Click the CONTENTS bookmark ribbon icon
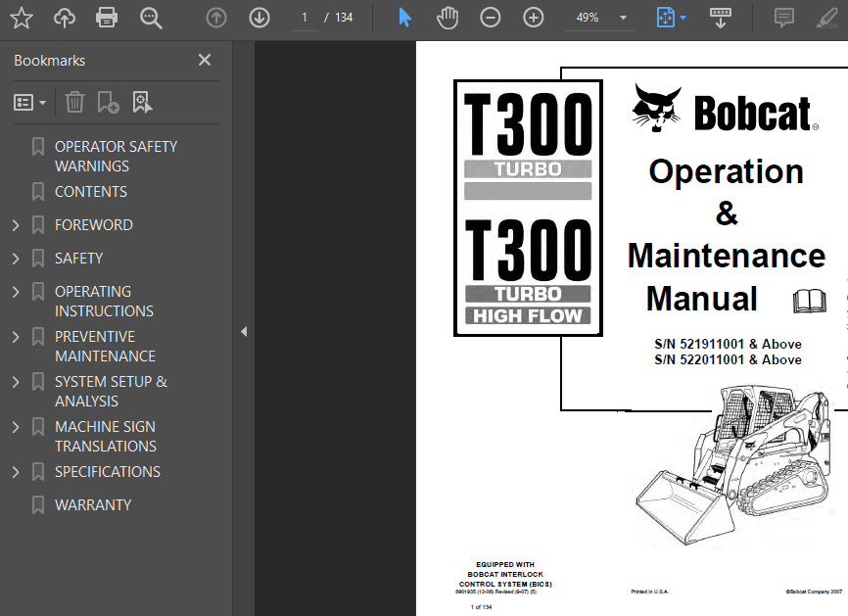 (38, 191)
